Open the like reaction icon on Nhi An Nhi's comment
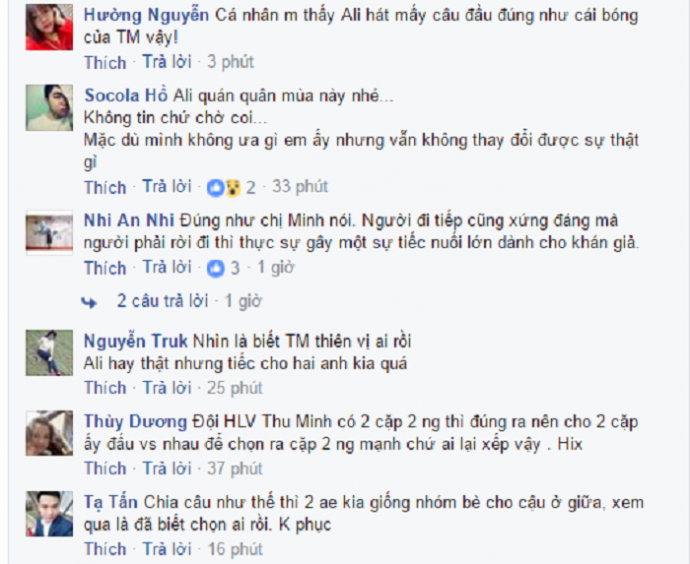 click(216, 268)
